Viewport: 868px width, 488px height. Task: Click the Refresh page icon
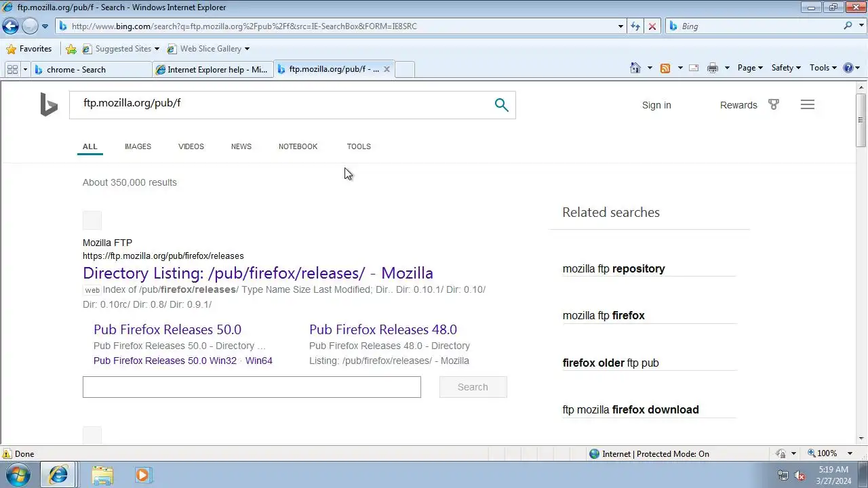(x=635, y=26)
